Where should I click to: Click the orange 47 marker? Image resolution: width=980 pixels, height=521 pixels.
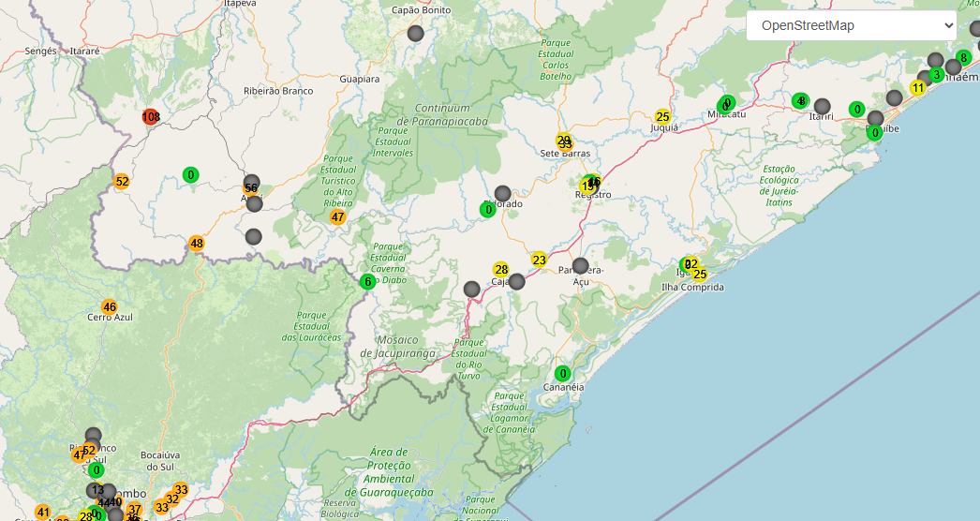click(x=337, y=217)
